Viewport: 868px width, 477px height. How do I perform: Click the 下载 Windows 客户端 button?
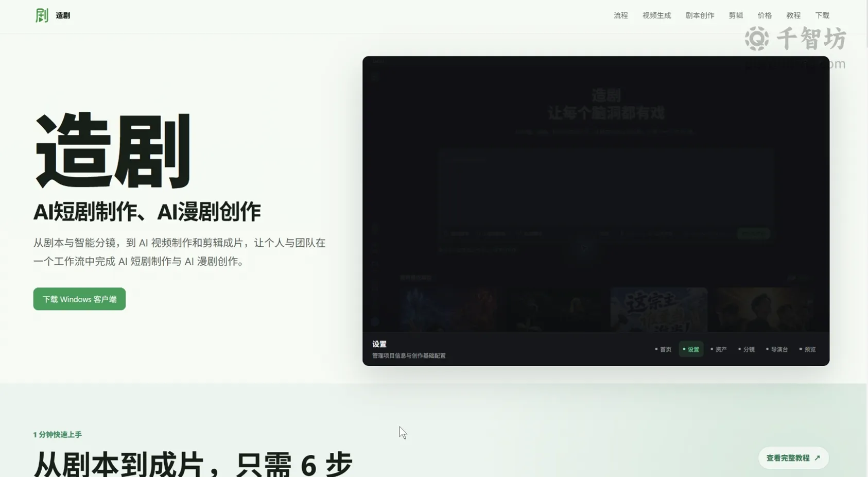point(79,299)
